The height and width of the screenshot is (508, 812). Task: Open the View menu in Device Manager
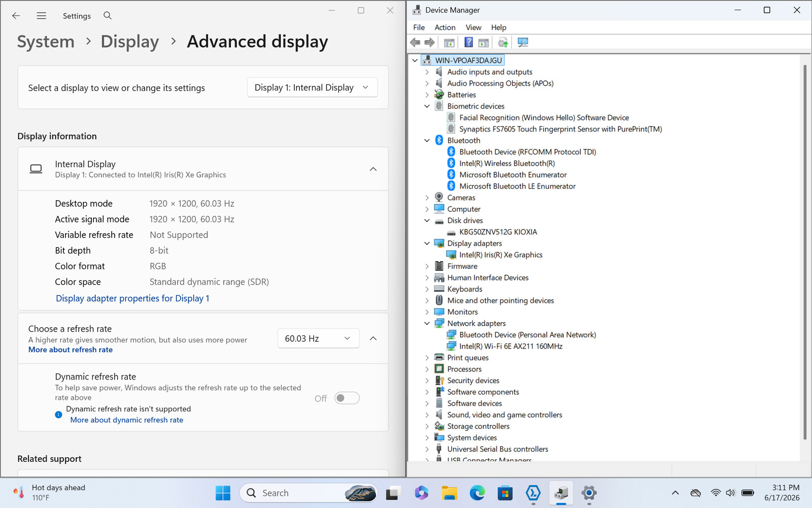(473, 27)
